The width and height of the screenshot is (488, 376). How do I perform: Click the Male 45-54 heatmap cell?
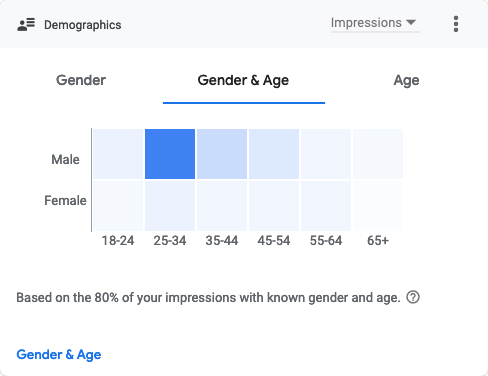tap(274, 154)
